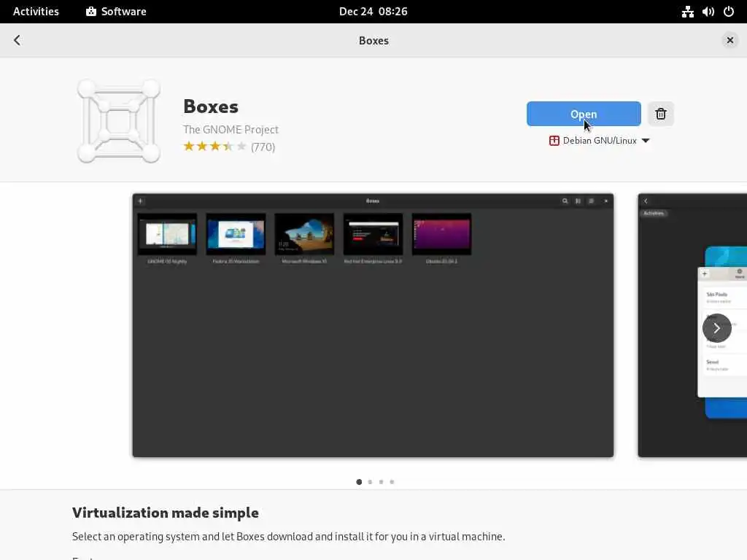
Task: Select the first carousel page dot
Action: point(359,482)
